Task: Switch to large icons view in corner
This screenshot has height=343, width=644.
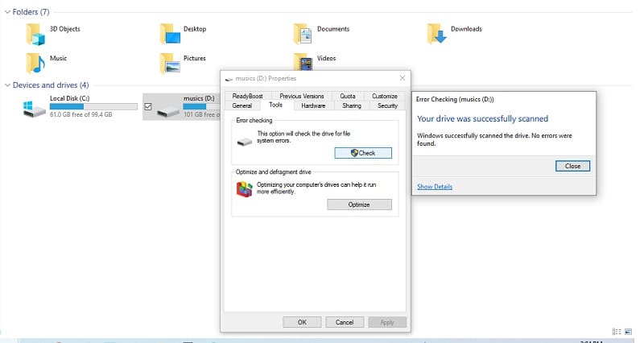Action: point(628,332)
